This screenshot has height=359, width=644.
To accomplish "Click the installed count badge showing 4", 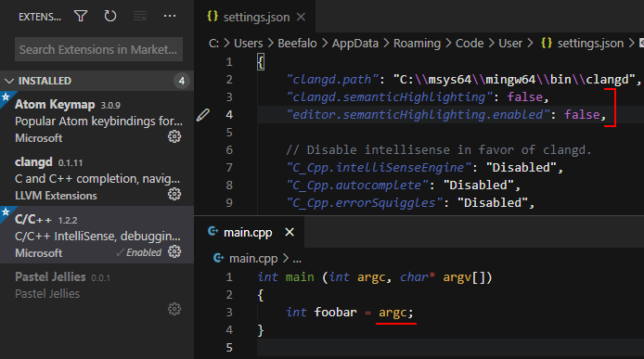I will 182,81.
